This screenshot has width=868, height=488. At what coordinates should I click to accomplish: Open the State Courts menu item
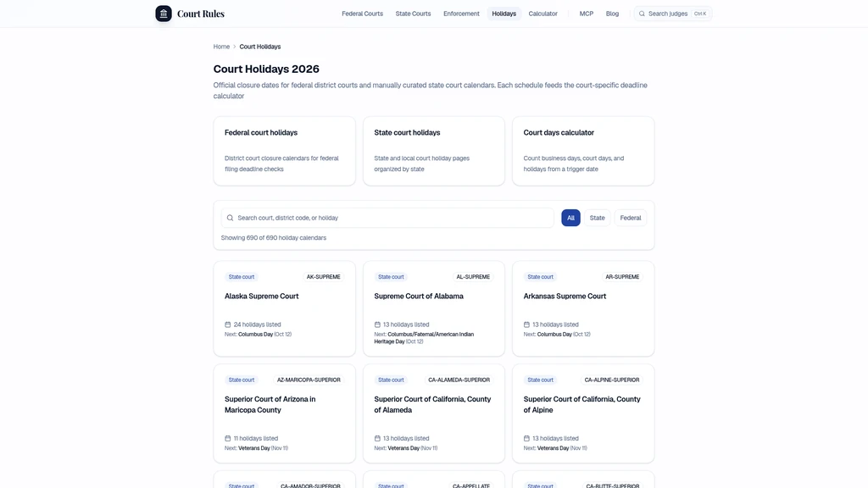point(413,14)
